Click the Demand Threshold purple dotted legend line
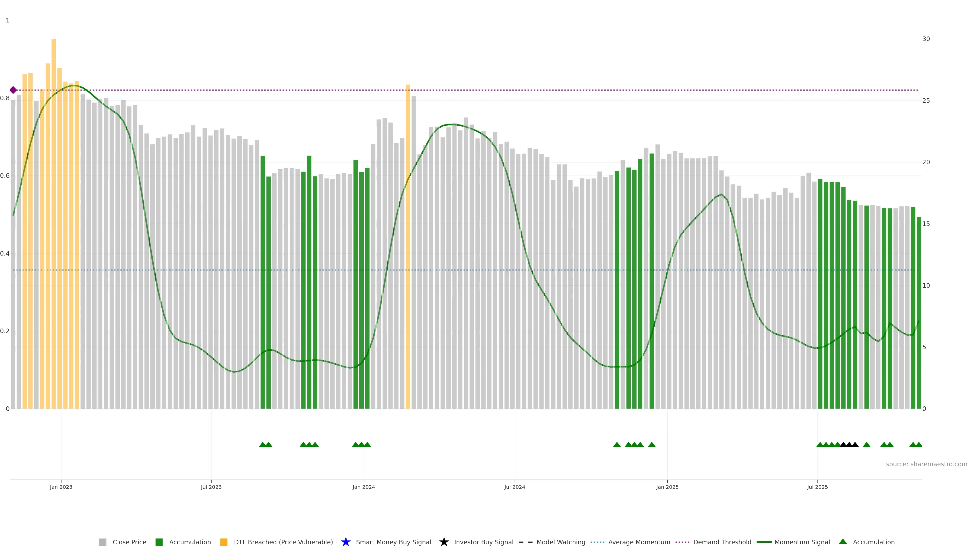Image resolution: width=980 pixels, height=551 pixels. (682, 542)
